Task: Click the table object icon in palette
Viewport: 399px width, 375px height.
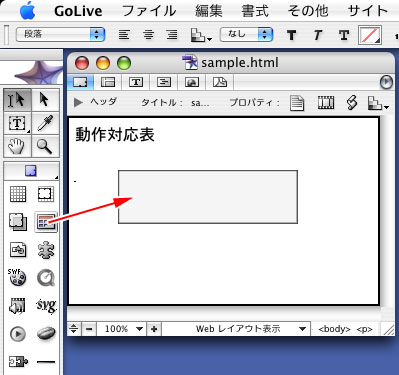Action: pyautogui.click(x=46, y=222)
